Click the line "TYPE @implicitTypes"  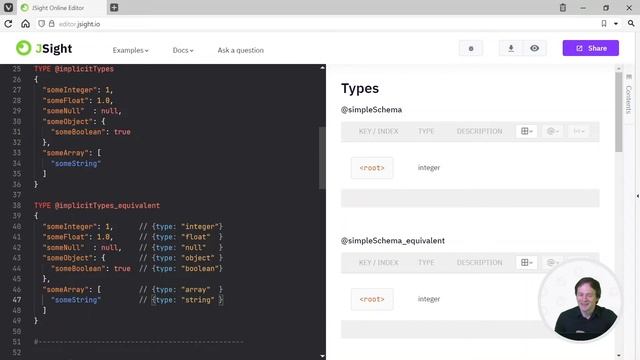click(74, 69)
